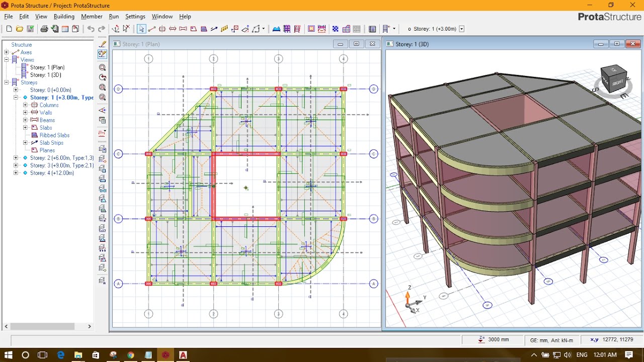Open a new project file

coord(9,29)
